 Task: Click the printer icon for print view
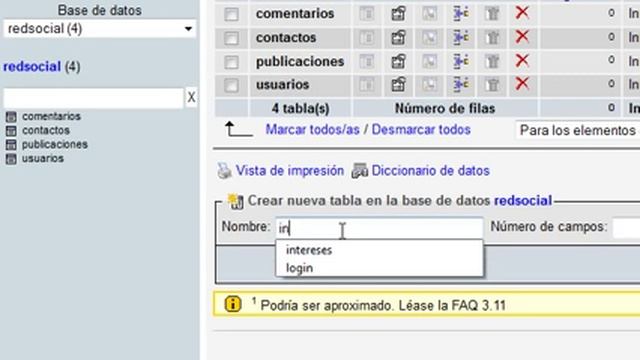point(224,171)
